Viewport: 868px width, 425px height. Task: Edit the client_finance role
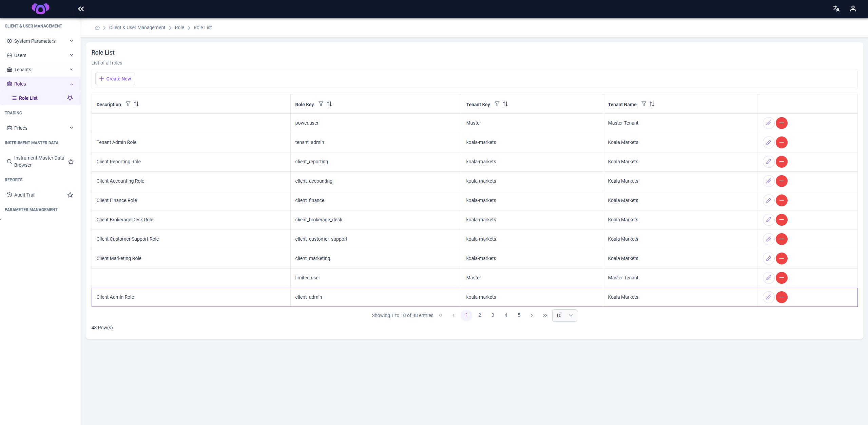point(769,200)
